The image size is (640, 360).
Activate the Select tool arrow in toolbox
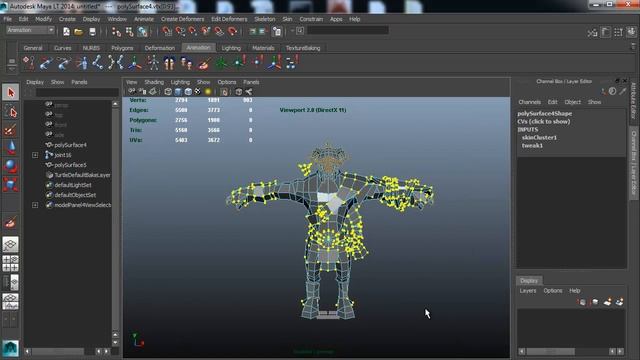coord(11,93)
